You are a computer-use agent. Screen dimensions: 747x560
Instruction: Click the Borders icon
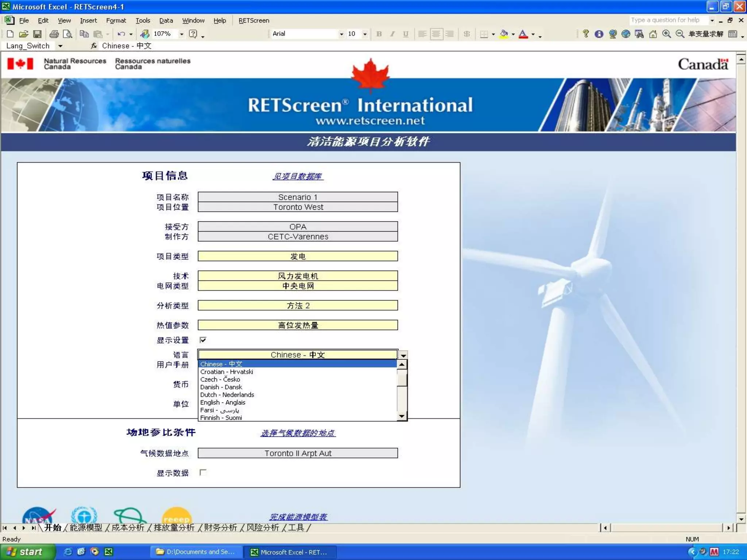point(484,34)
